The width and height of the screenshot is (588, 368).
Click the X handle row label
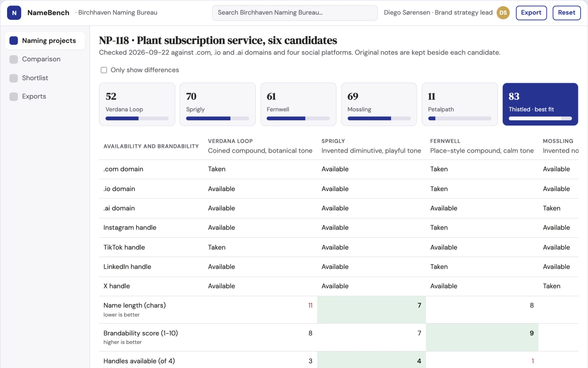point(116,286)
